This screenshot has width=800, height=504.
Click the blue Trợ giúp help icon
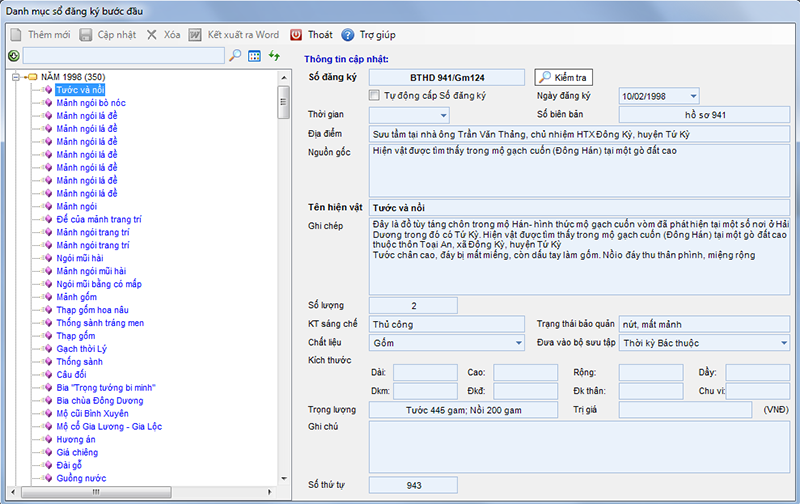(x=347, y=35)
